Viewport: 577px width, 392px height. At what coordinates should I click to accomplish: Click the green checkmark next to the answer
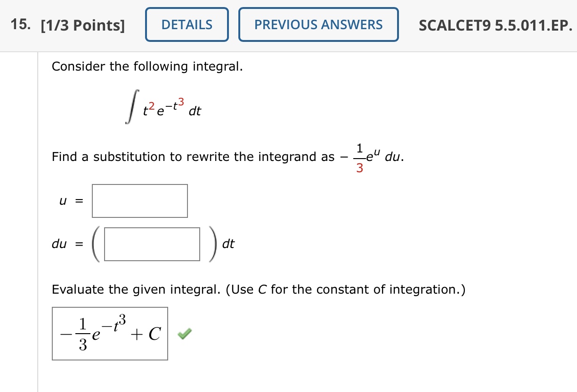coord(184,333)
